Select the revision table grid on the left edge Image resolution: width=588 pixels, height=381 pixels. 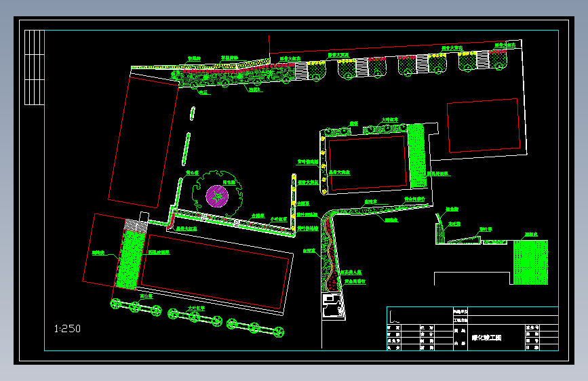click(35, 68)
